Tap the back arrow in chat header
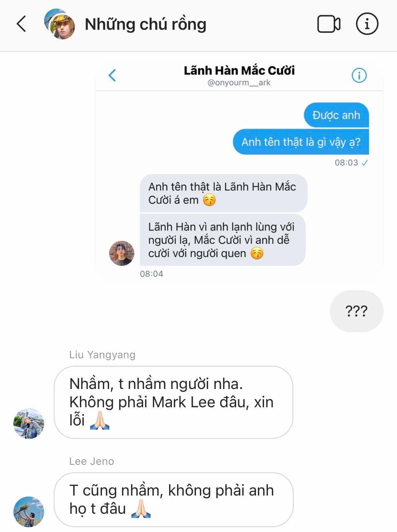This screenshot has width=397, height=532. (21, 24)
